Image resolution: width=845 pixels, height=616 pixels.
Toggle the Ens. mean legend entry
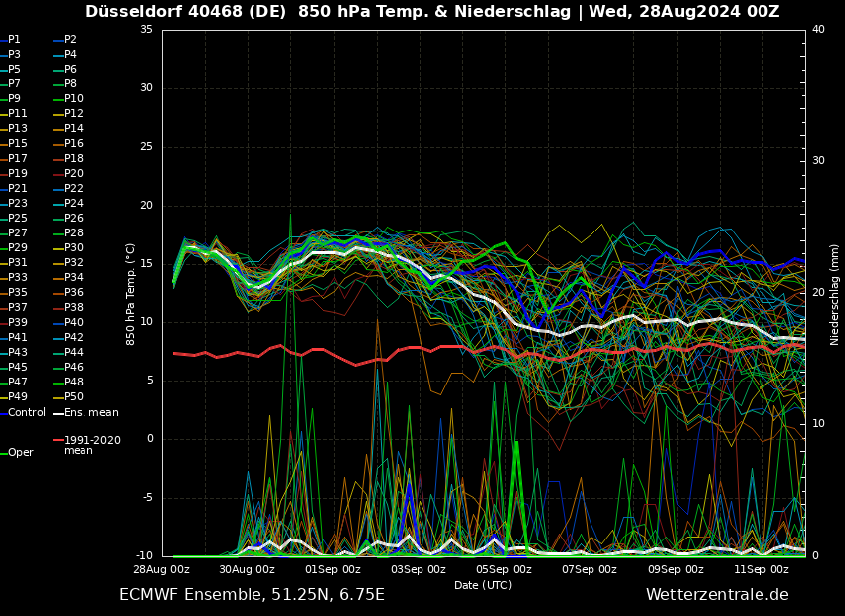click(x=90, y=412)
